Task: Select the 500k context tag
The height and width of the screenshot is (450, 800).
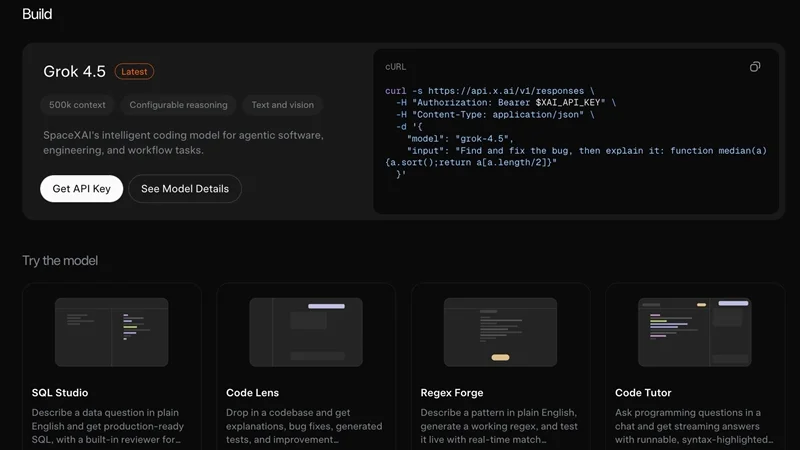Action: pyautogui.click(x=77, y=105)
